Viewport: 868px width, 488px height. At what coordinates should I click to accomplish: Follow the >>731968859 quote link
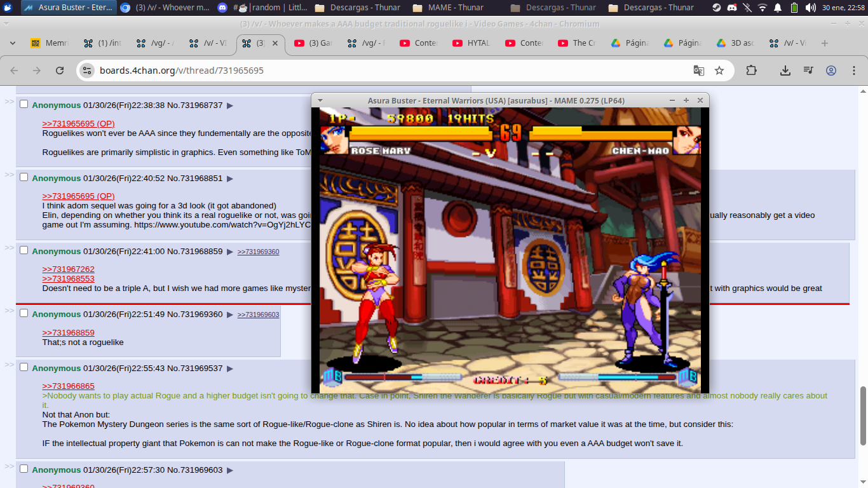coord(68,332)
